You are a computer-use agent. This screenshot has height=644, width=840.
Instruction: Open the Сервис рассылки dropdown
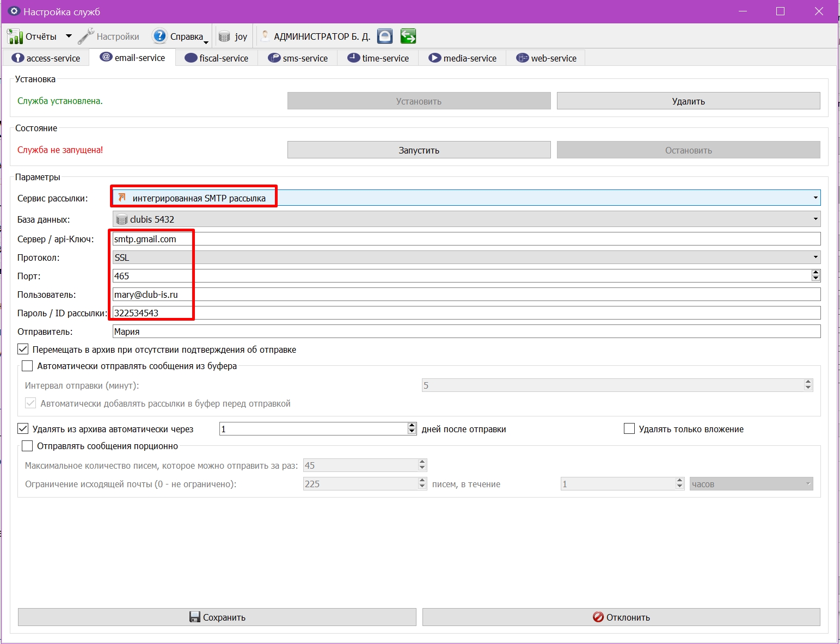click(x=467, y=198)
